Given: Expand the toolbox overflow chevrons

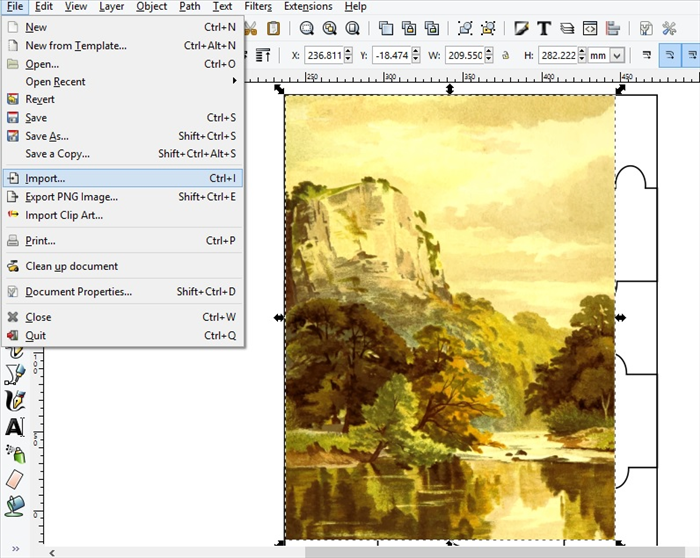Looking at the screenshot, I should tap(16, 549).
